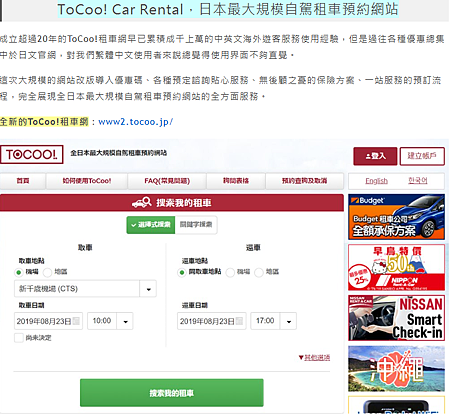This screenshot has height=419, width=450.
Task: Open the 預約查詢及取消 tab
Action: 304,181
